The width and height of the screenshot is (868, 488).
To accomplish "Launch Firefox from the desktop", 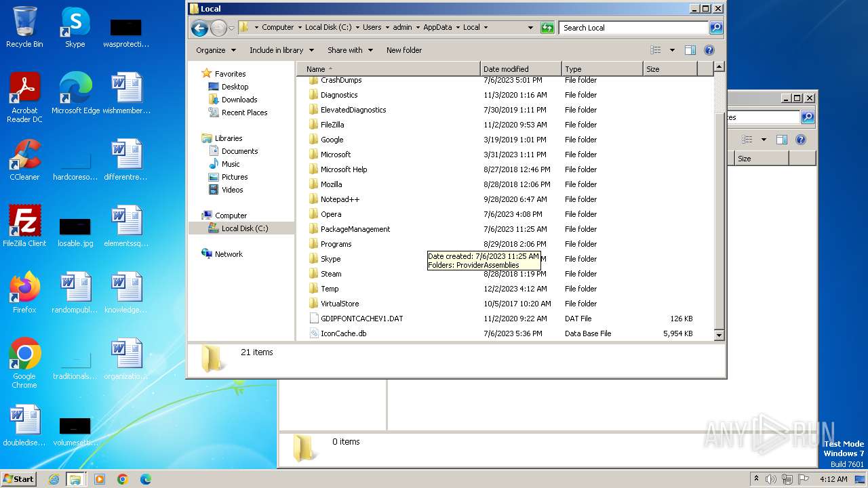I will (24, 292).
